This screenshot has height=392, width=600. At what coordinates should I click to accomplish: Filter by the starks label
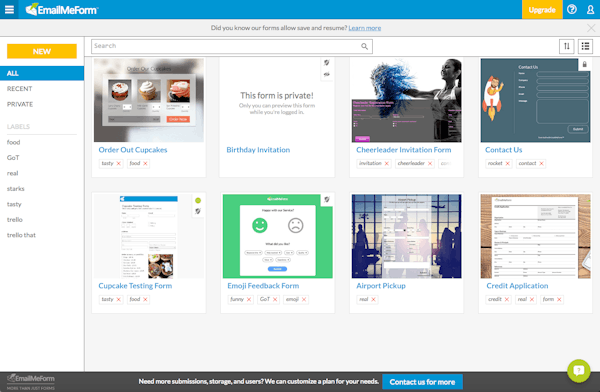pyautogui.click(x=16, y=189)
